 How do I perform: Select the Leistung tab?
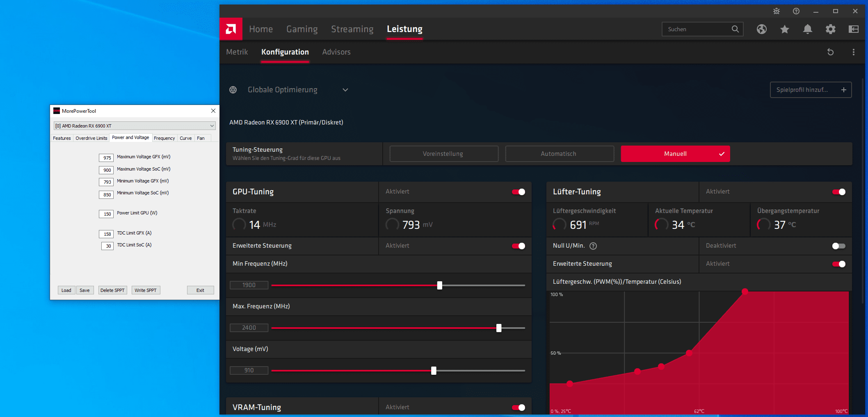404,29
